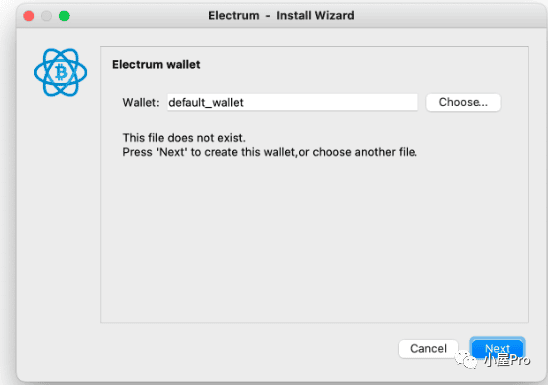Open the Choose... file browser button
The image size is (548, 385).
click(x=463, y=102)
